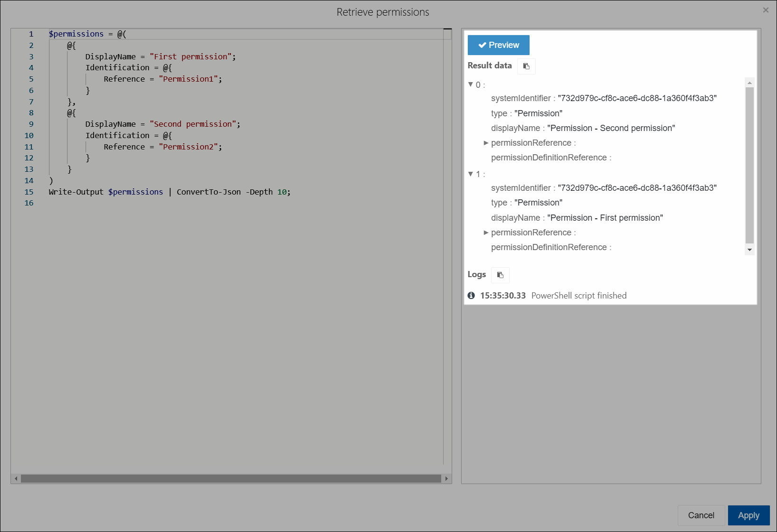Click the $permissions variable on line 1

coord(76,34)
